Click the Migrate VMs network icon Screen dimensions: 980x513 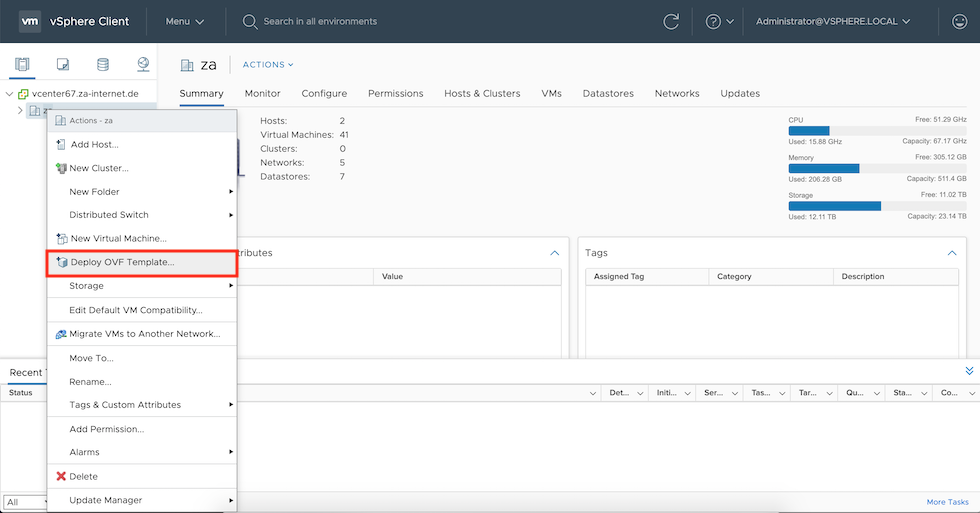click(61, 334)
